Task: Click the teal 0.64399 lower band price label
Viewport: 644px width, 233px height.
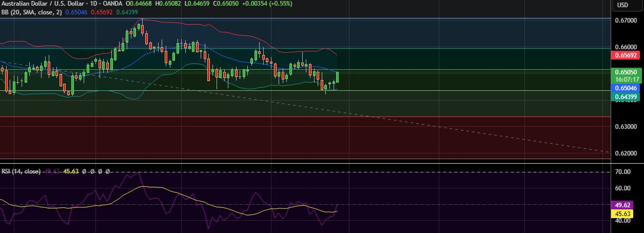Action: [x=625, y=96]
